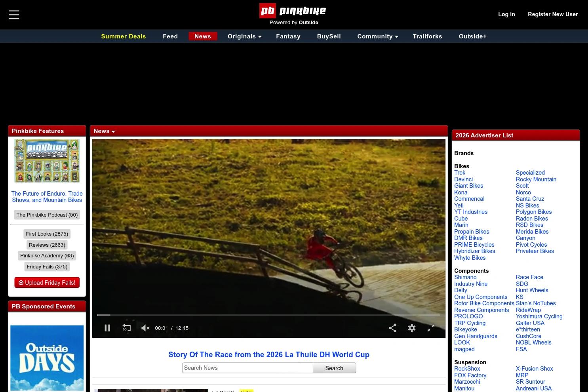
Task: Click the Search button
Action: pos(334,368)
